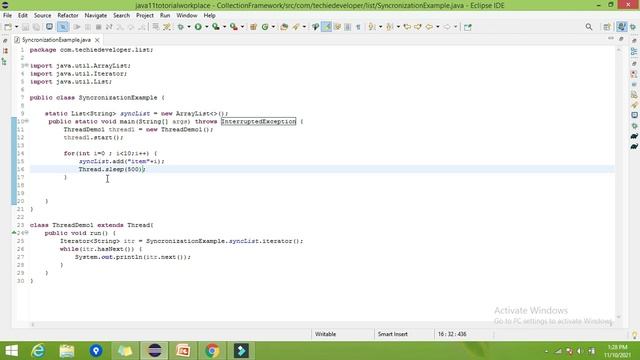Open the Refactor menu
This screenshot has height=360, width=640.
click(x=68, y=16)
